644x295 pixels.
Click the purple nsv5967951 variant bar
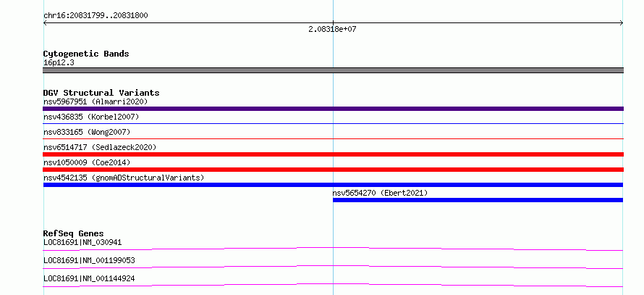pyautogui.click(x=333, y=109)
